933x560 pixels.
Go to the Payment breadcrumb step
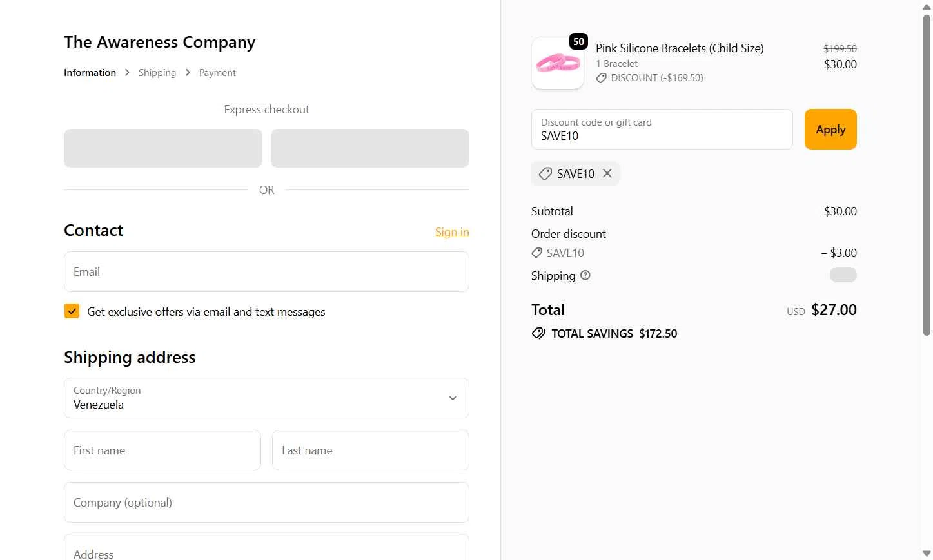coord(217,72)
